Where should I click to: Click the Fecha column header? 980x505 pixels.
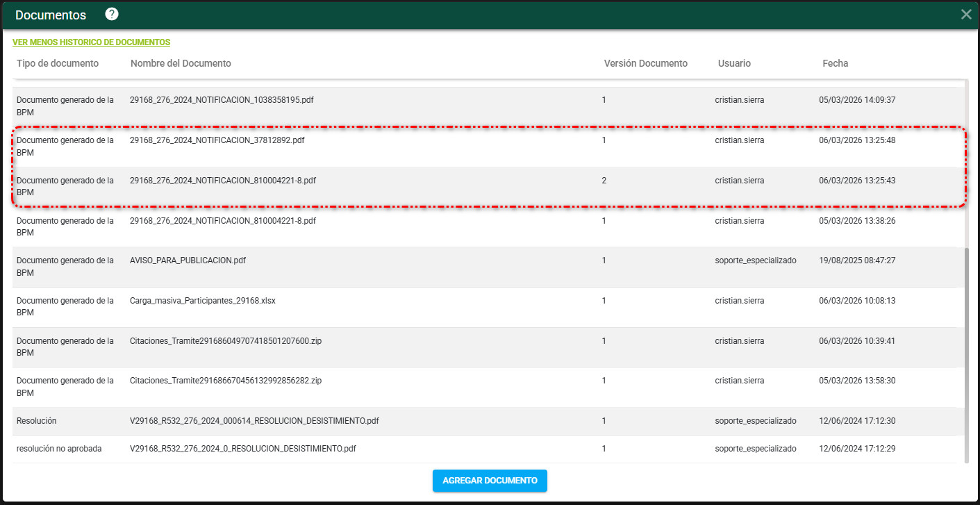pyautogui.click(x=835, y=63)
